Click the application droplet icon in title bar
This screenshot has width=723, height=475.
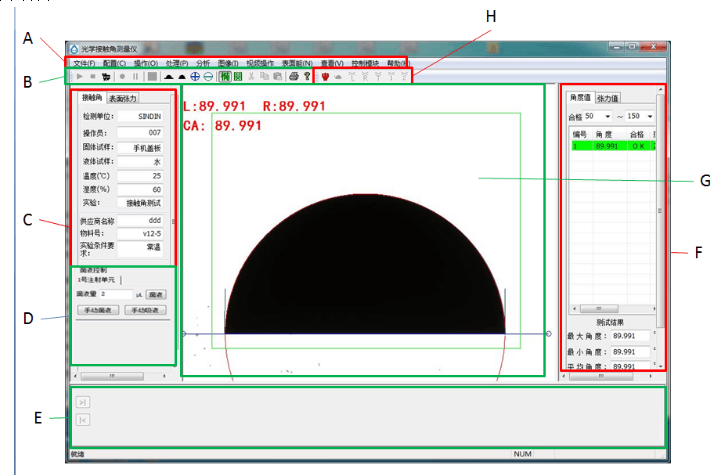pos(74,48)
